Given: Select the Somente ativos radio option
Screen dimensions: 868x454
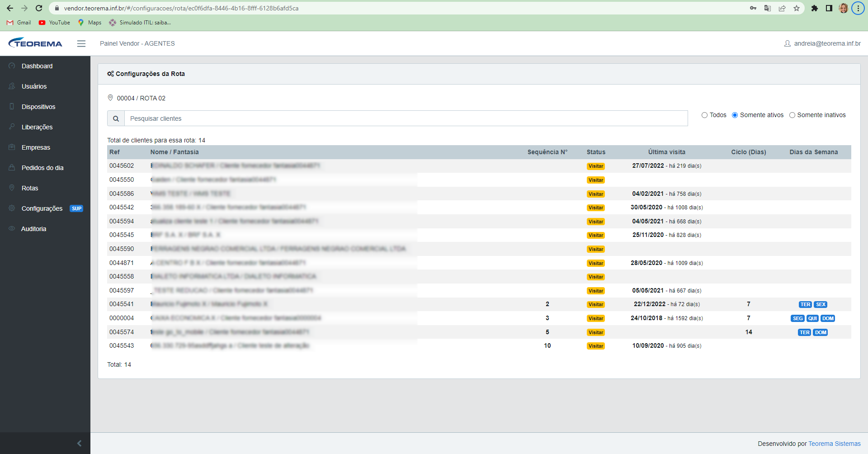Looking at the screenshot, I should tap(735, 115).
